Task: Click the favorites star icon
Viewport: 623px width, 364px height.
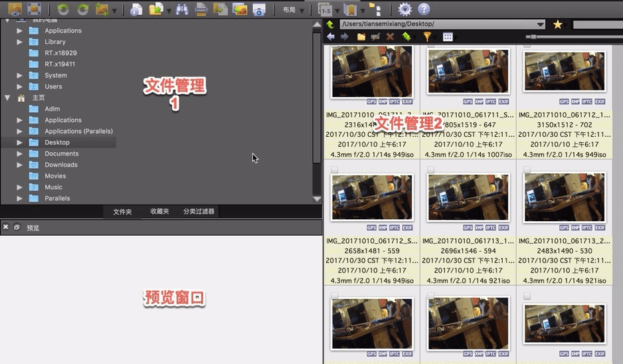Action: (557, 24)
